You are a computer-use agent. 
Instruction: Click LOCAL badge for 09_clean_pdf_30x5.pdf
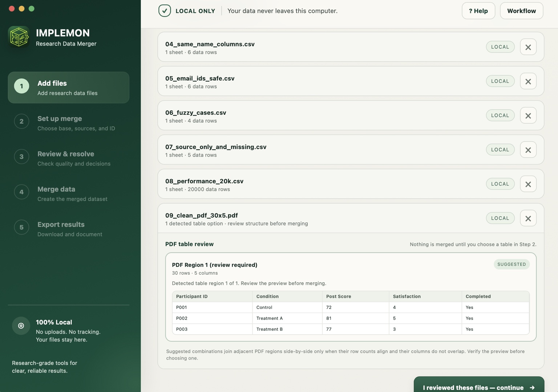(x=500, y=218)
